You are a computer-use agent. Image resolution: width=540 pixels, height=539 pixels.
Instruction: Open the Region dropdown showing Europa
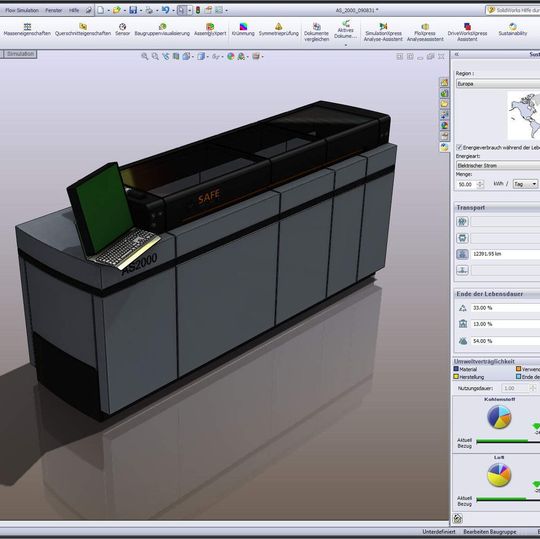[498, 84]
